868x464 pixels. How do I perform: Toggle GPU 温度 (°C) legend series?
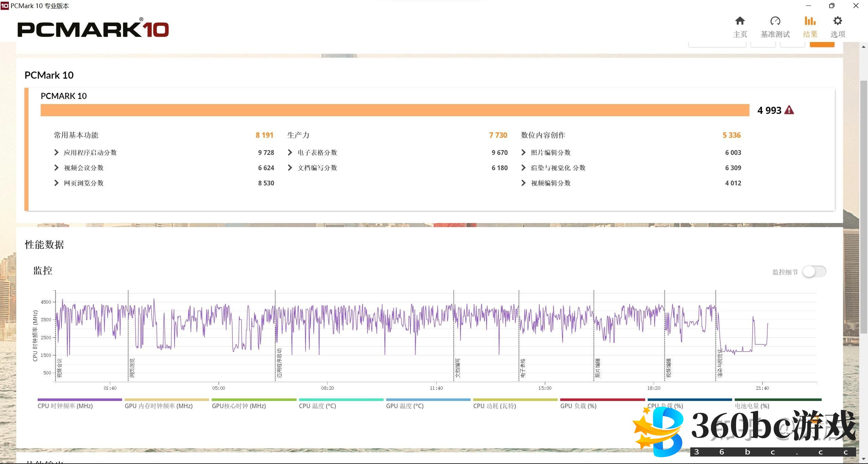tap(405, 406)
